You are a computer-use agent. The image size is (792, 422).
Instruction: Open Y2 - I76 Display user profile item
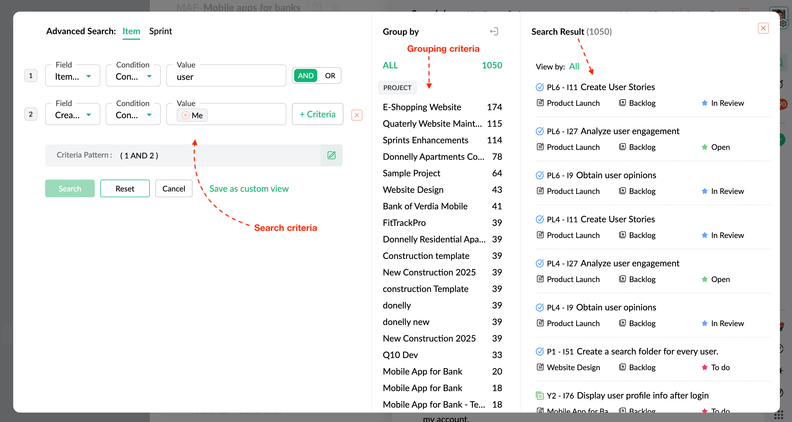point(627,396)
